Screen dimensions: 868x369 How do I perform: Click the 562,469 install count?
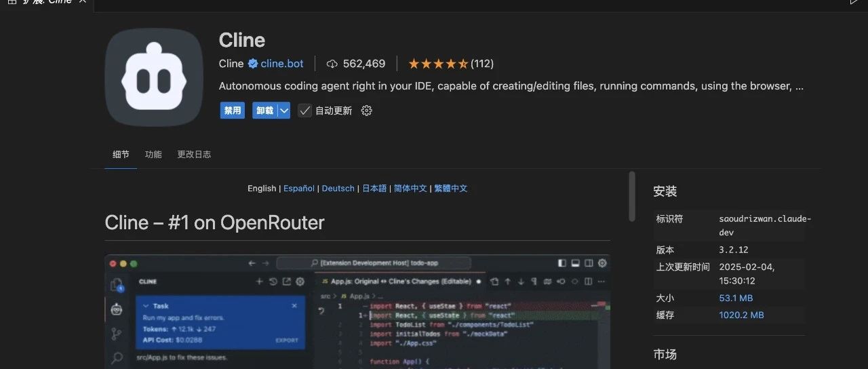(364, 64)
